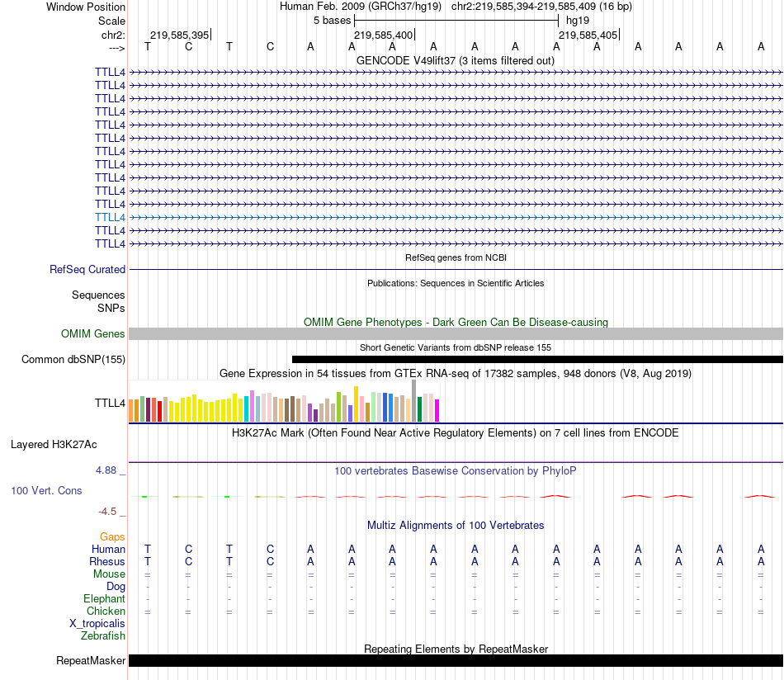Screen dimensions: 784x680
Task: Click the dark green bar in GTEx chart
Action: 419,409
